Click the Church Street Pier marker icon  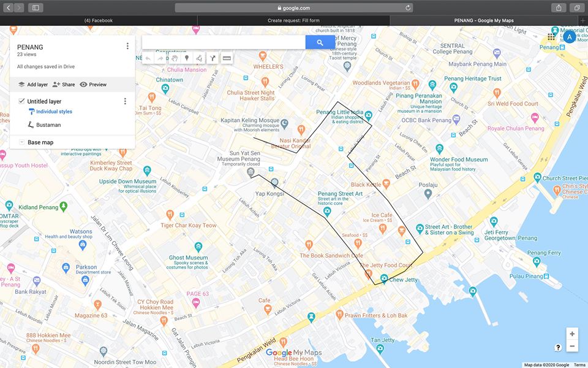pos(537,177)
